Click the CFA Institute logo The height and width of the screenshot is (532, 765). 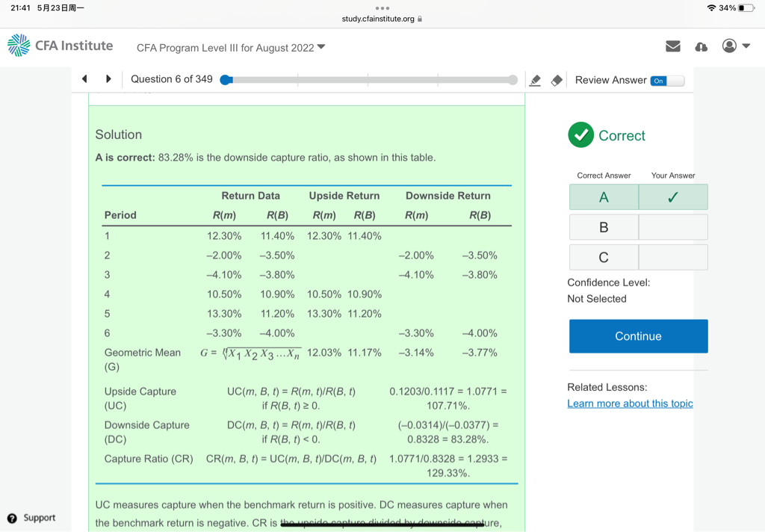coord(60,46)
